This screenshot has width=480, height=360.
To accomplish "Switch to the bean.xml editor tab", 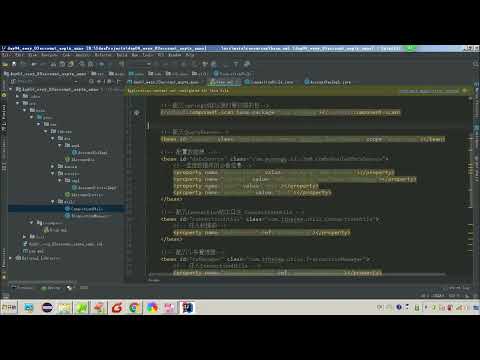I will point(224,82).
